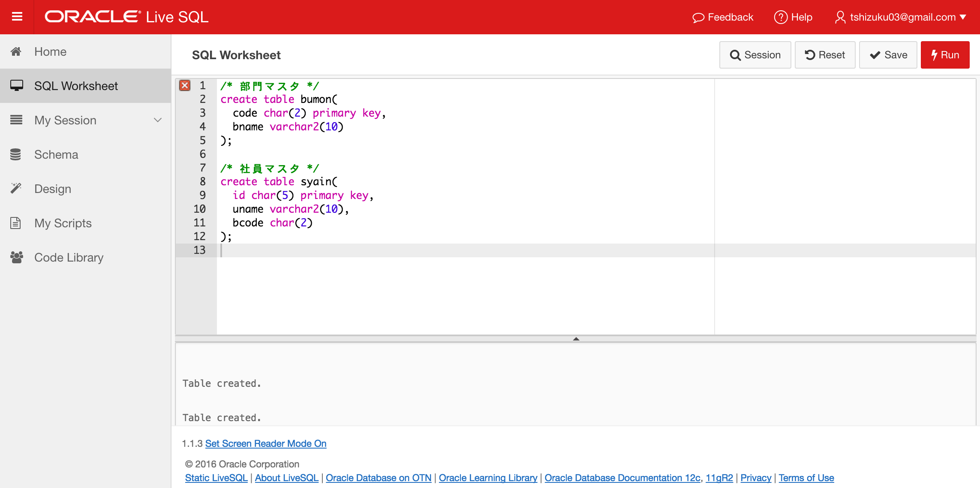
Task: Open the hamburger navigation menu
Action: pos(17,17)
